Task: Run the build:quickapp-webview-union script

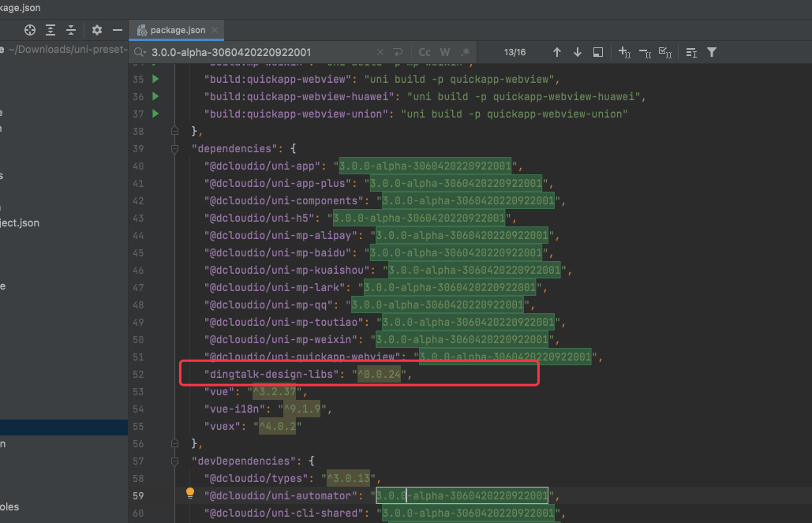Action: pyautogui.click(x=155, y=114)
